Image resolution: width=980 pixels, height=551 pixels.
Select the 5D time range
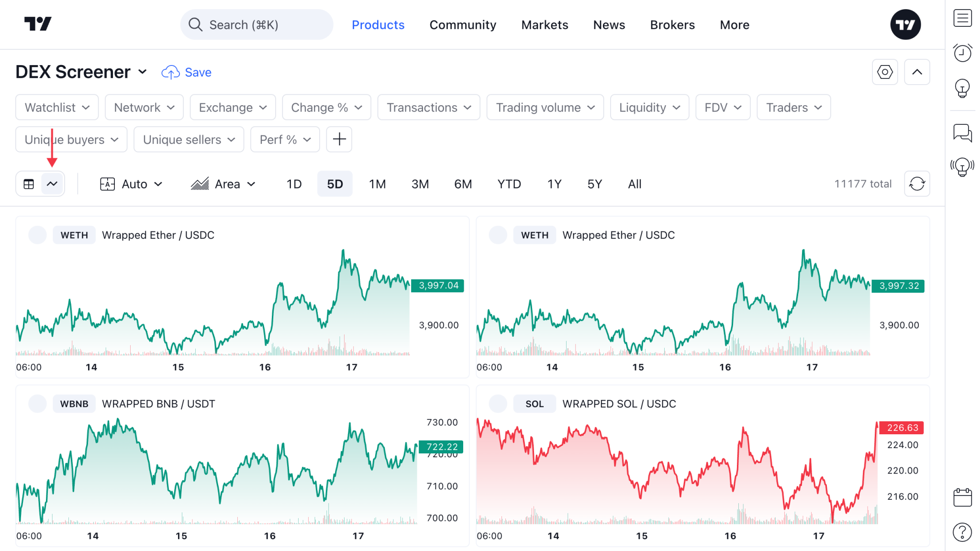[x=335, y=184]
